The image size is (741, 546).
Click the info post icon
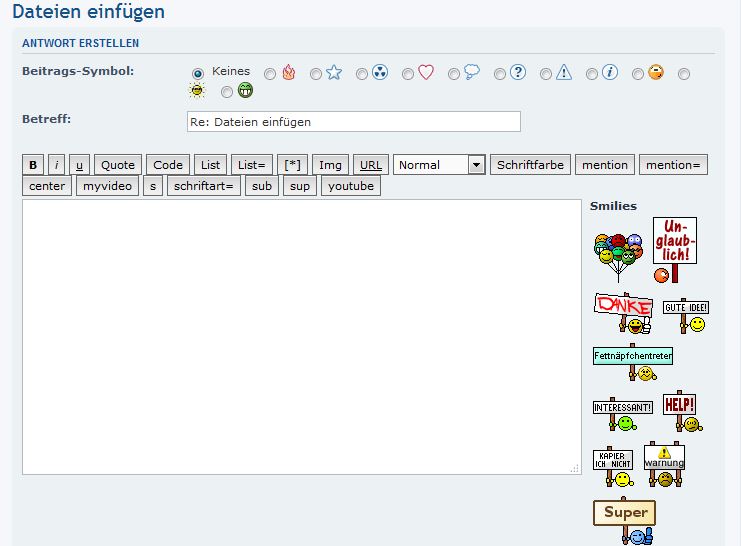tap(610, 72)
